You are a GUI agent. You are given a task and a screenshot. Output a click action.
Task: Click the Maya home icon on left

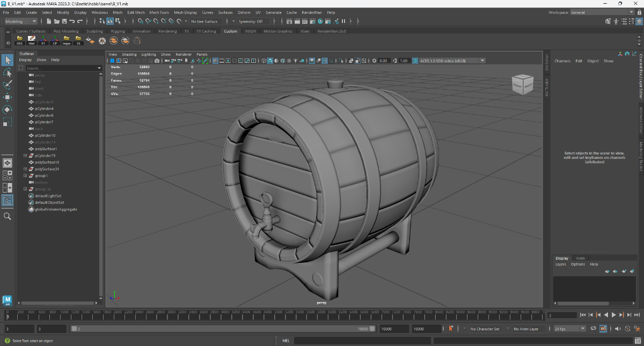(x=8, y=300)
